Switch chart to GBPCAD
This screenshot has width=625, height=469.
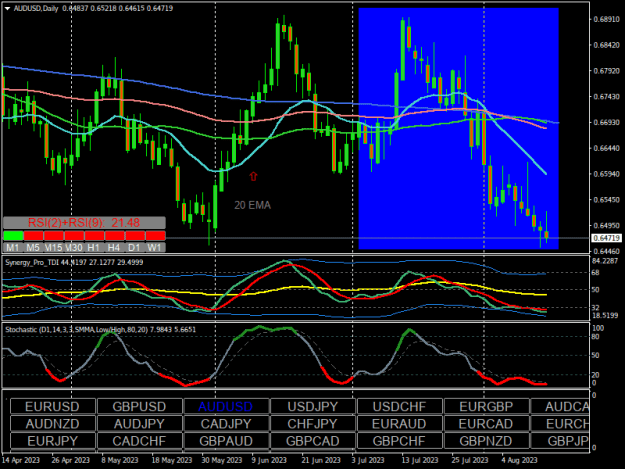(313, 441)
